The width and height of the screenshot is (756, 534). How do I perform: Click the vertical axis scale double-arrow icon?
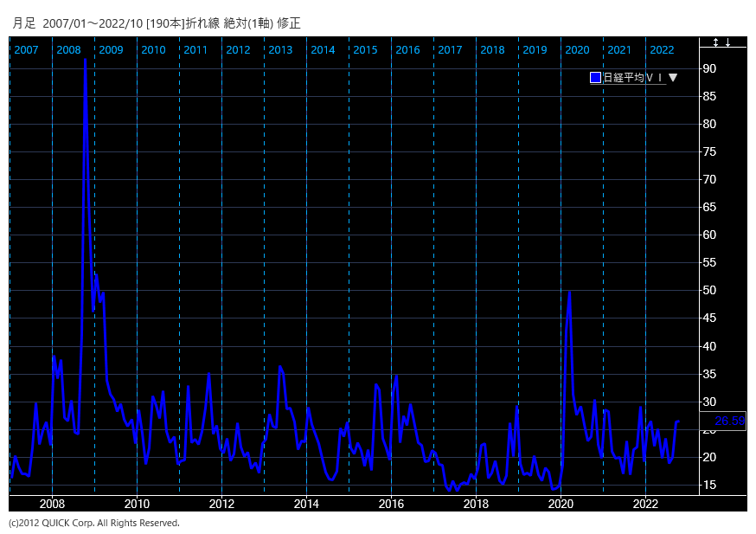tap(716, 42)
